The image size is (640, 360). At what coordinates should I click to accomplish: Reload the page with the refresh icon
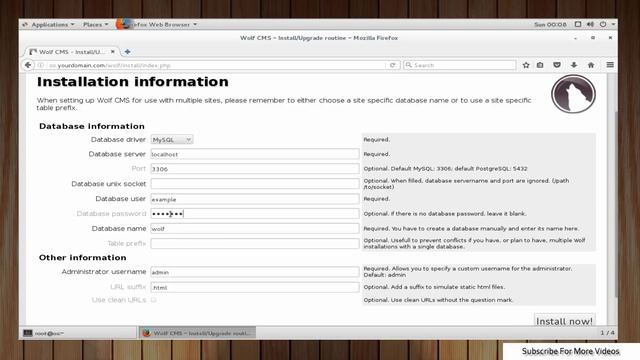(392, 65)
